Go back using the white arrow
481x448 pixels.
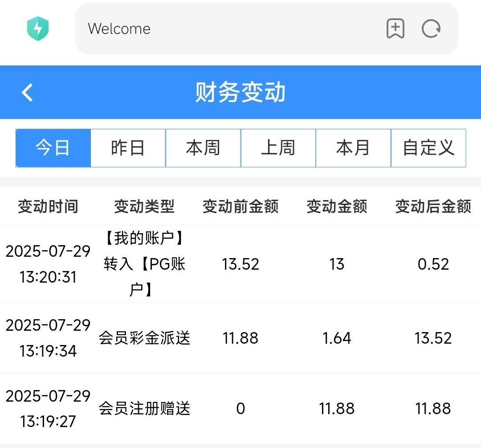28,93
